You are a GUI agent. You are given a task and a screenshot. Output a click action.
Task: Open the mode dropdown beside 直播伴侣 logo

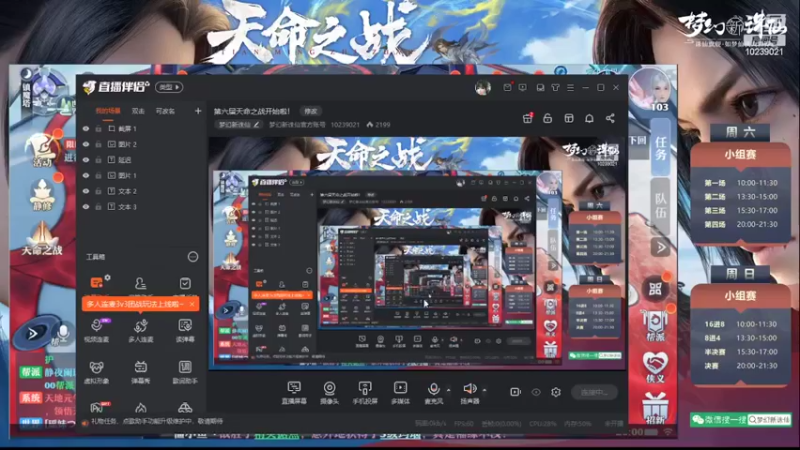169,87
